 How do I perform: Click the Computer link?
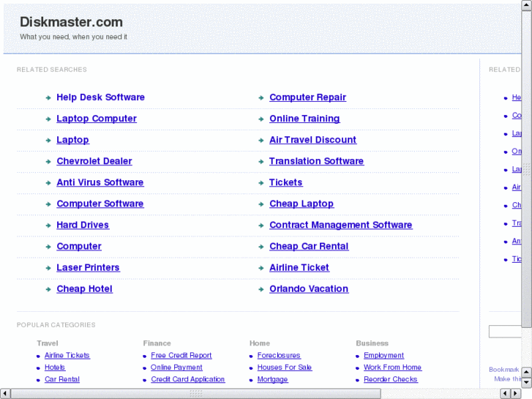click(79, 246)
